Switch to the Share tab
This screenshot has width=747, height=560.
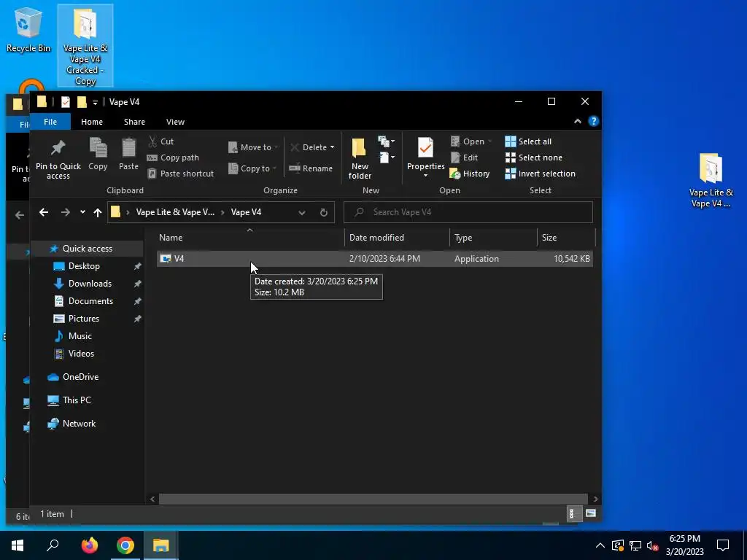(134, 122)
